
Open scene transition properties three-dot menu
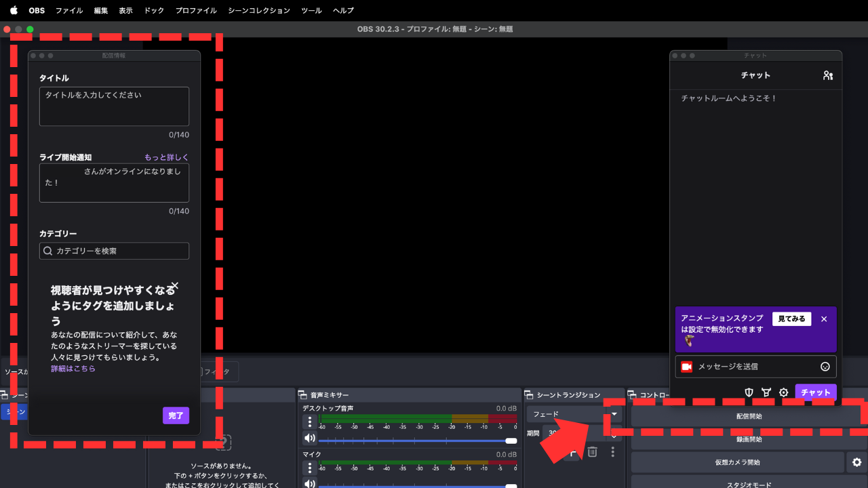pos(612,451)
